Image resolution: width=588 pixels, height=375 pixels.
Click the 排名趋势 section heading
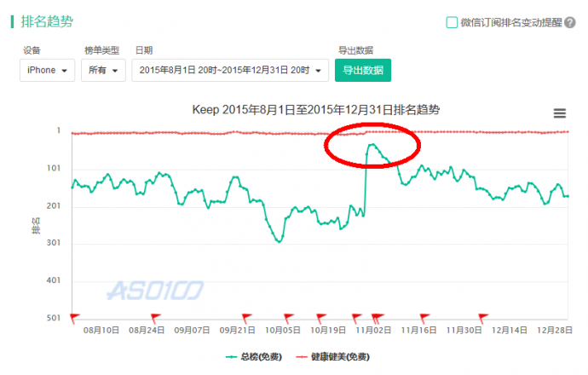click(x=47, y=22)
